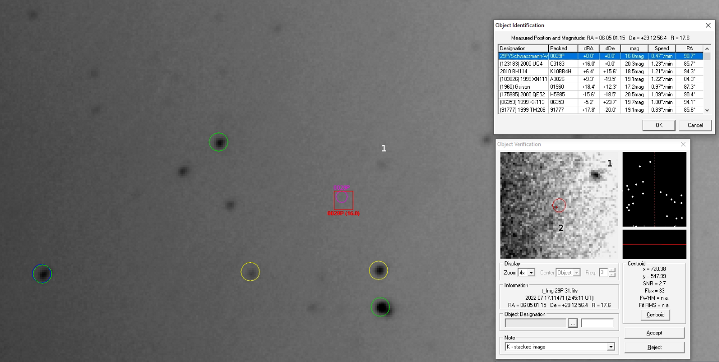Click the red centroid circle in verification preview
The width and height of the screenshot is (719, 362).
click(559, 205)
